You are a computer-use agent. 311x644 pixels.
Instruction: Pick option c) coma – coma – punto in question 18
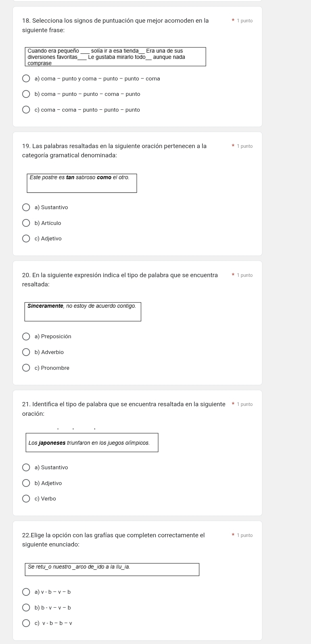[26, 110]
